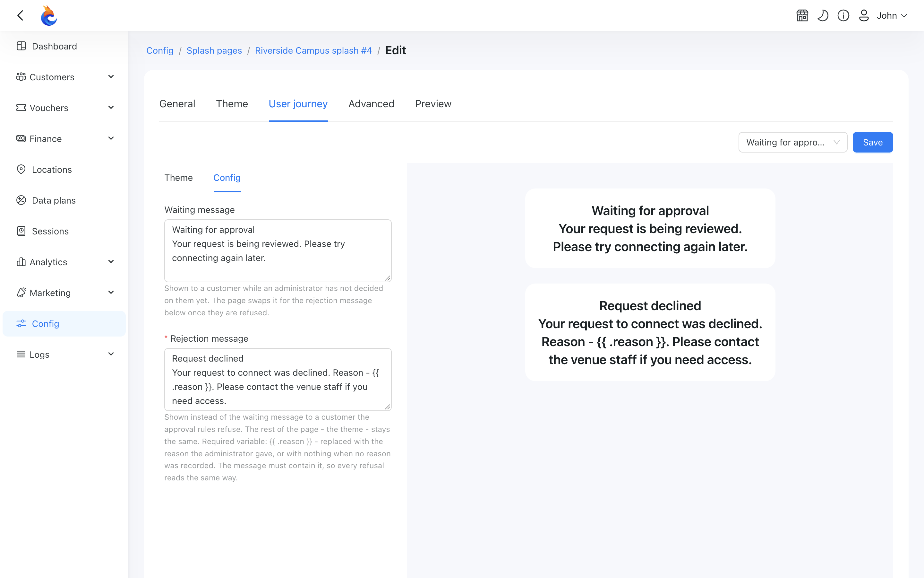
Task: Click the Marketing megaphone icon
Action: (x=21, y=293)
